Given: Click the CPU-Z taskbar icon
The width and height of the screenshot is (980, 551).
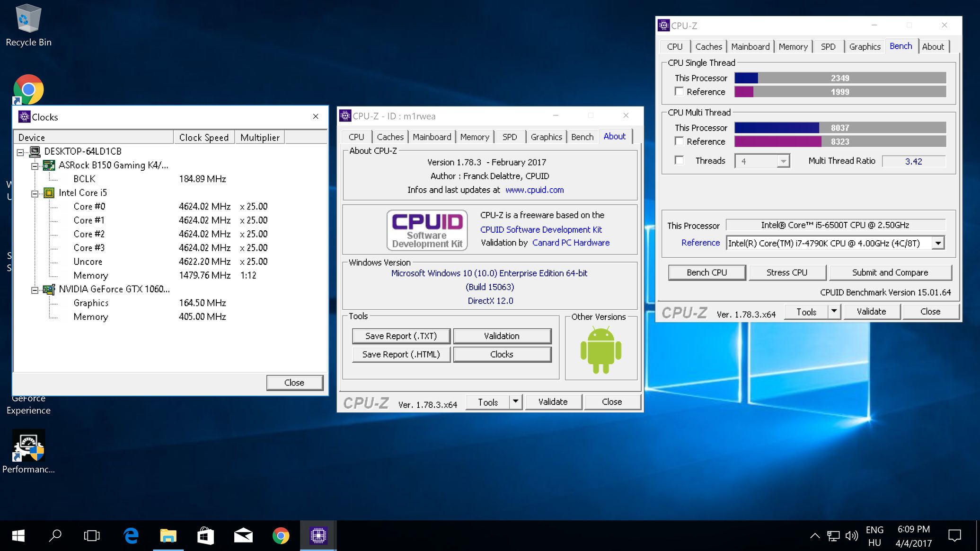Looking at the screenshot, I should click(318, 536).
